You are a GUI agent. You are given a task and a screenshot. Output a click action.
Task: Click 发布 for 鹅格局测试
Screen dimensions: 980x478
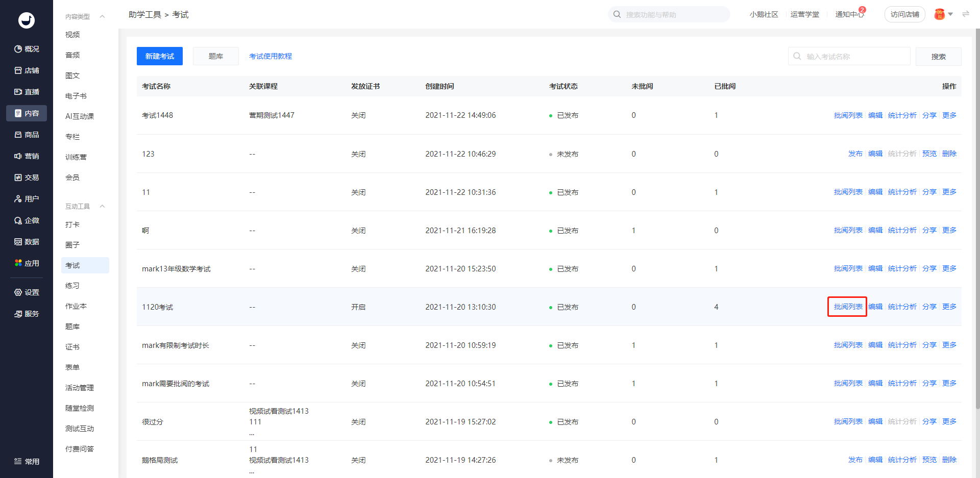[x=855, y=460]
